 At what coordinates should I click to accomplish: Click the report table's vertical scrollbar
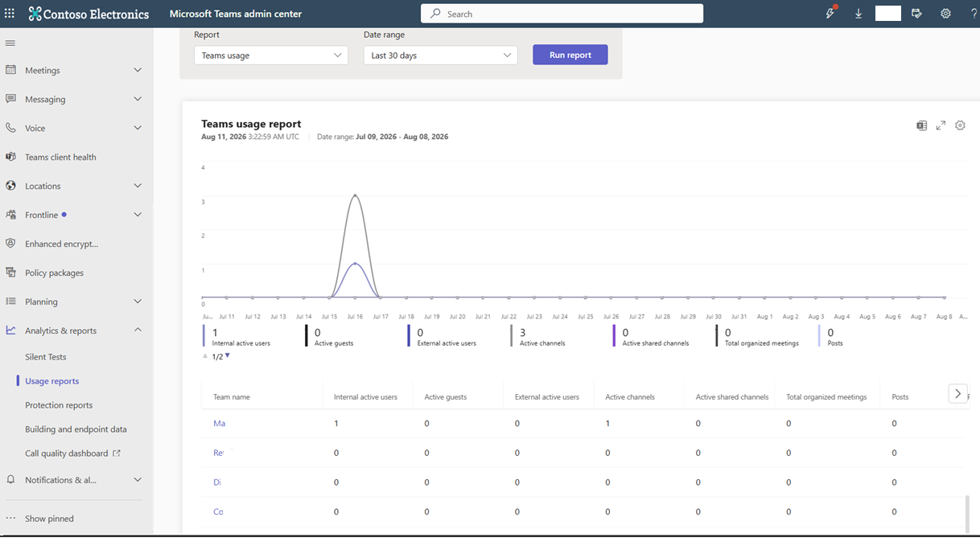point(967,514)
